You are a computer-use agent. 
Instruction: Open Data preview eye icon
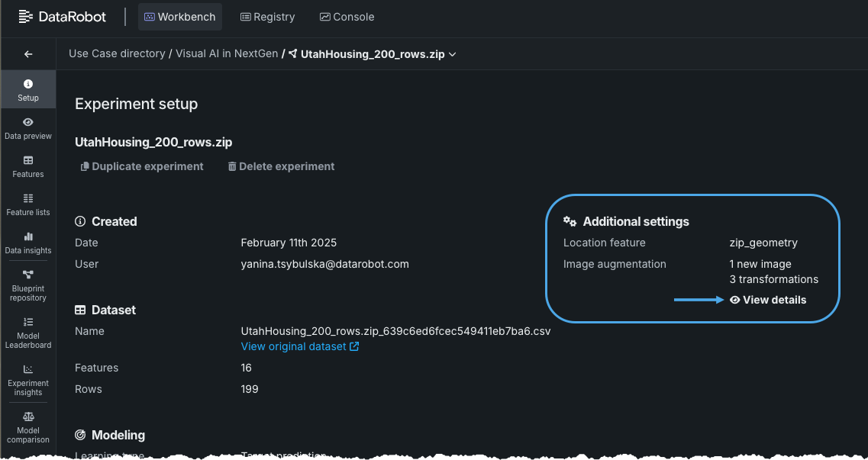(x=28, y=127)
